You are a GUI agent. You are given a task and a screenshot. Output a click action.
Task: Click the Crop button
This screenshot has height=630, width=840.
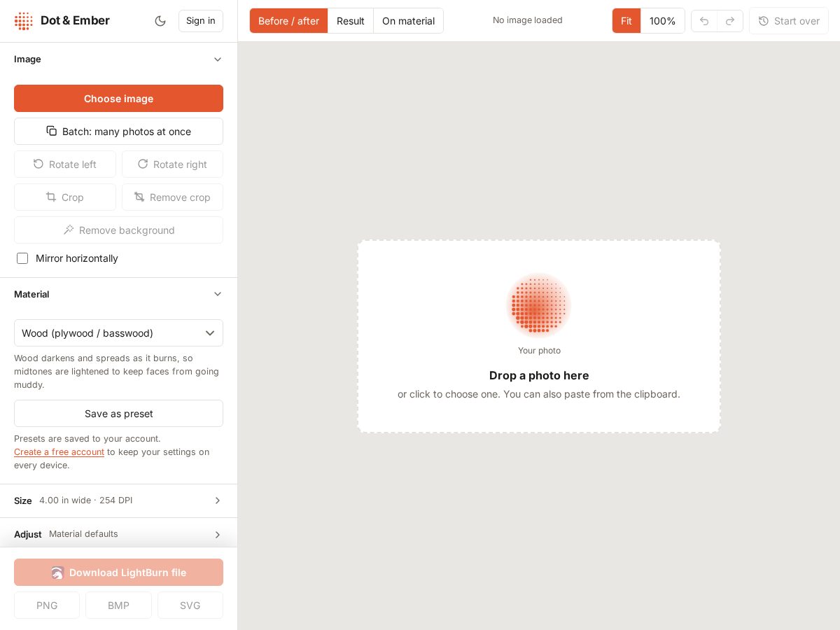pos(65,197)
